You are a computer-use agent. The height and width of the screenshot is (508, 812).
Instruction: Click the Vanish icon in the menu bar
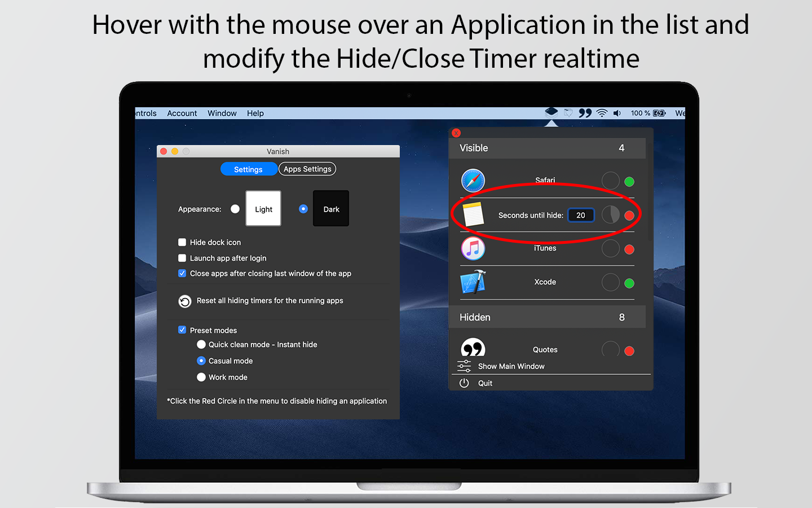(x=551, y=112)
